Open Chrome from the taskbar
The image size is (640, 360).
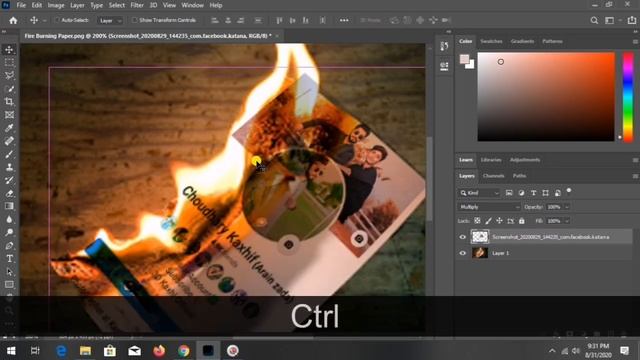184,351
